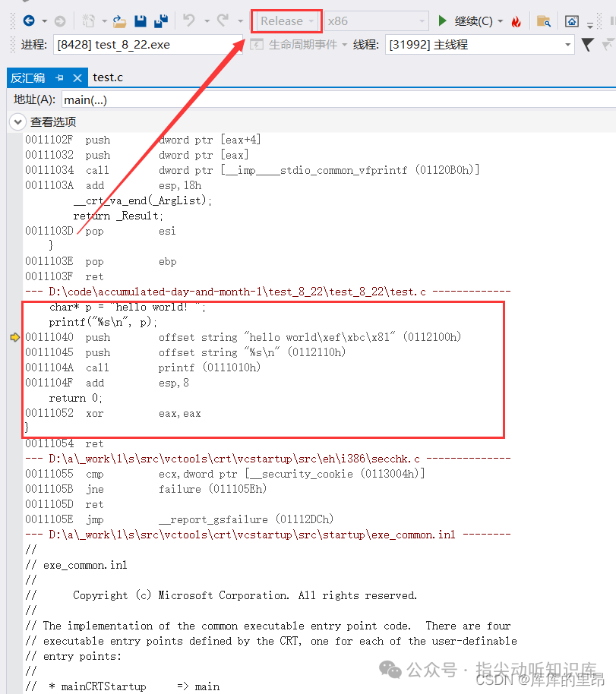
Task: Click the yellow current instruction arrow marker
Action: point(15,337)
